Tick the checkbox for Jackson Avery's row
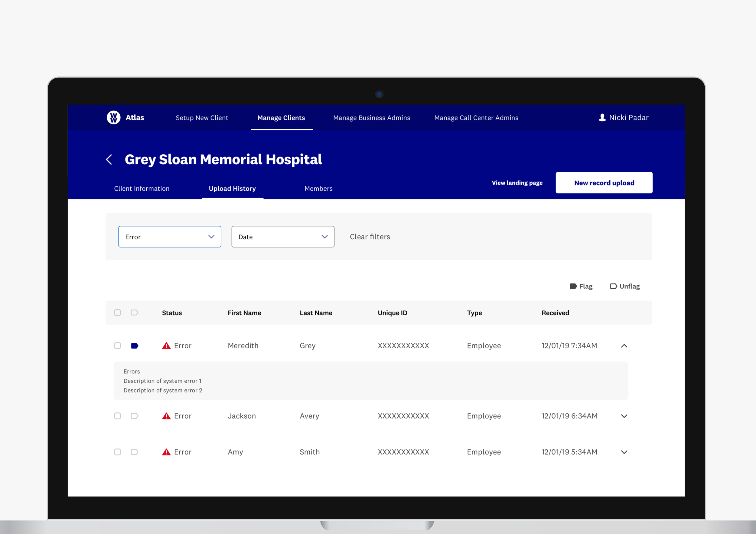 pos(118,416)
